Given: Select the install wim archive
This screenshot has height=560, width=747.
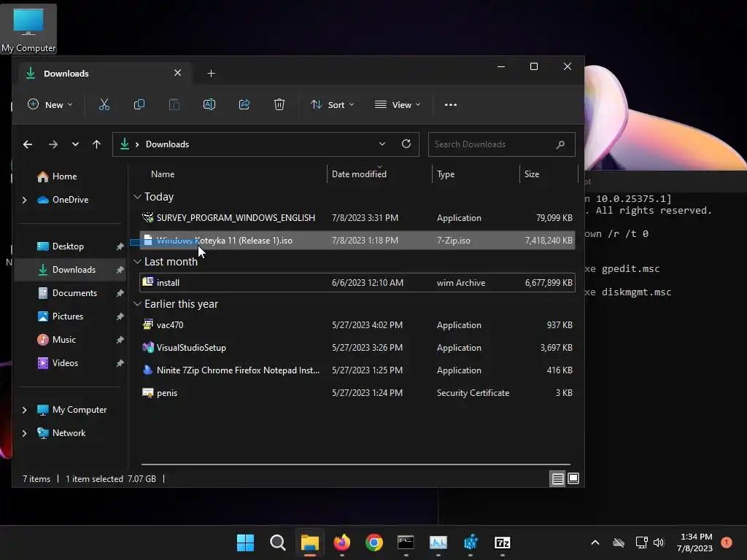Looking at the screenshot, I should tap(357, 283).
